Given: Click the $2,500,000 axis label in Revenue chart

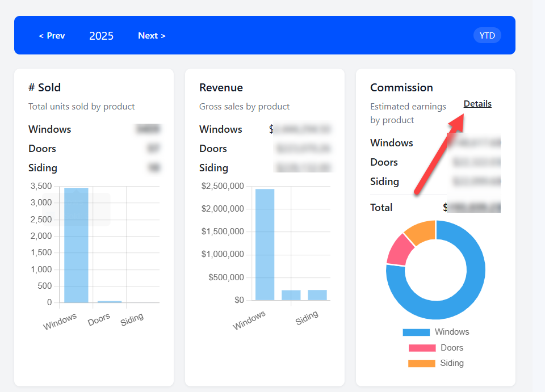Looking at the screenshot, I should [223, 186].
